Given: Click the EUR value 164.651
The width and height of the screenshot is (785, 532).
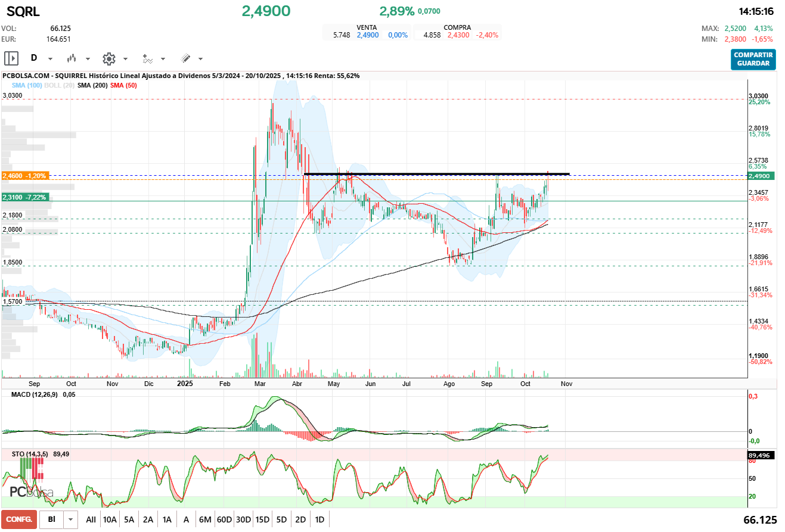Looking at the screenshot, I should pyautogui.click(x=58, y=39).
